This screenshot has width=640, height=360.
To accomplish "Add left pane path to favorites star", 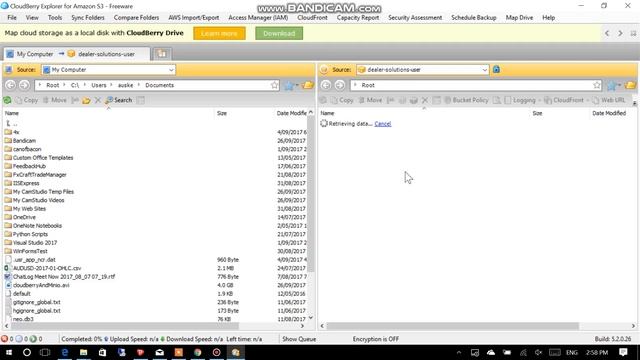I will (274, 85).
